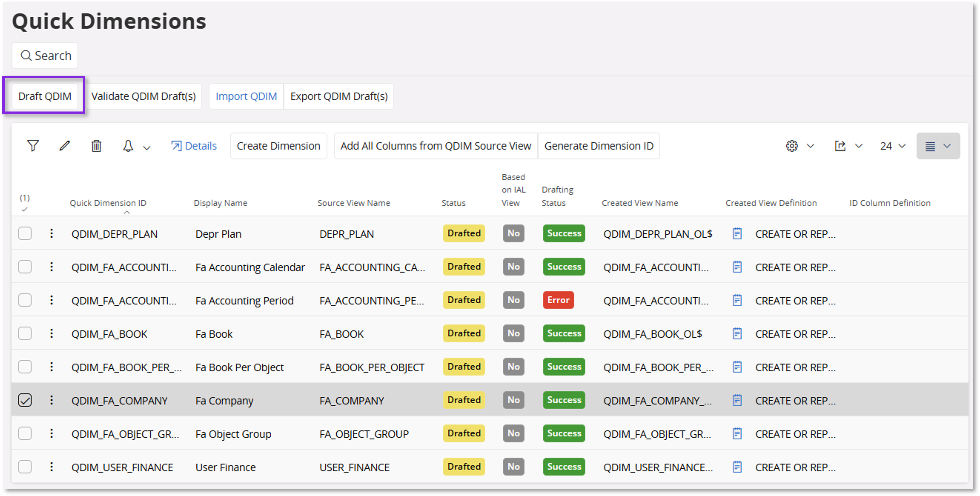Open view definition document icon for QDIM_DEPR_PLAN_OL$
Viewport: 980px width, 496px height.
[x=737, y=233]
